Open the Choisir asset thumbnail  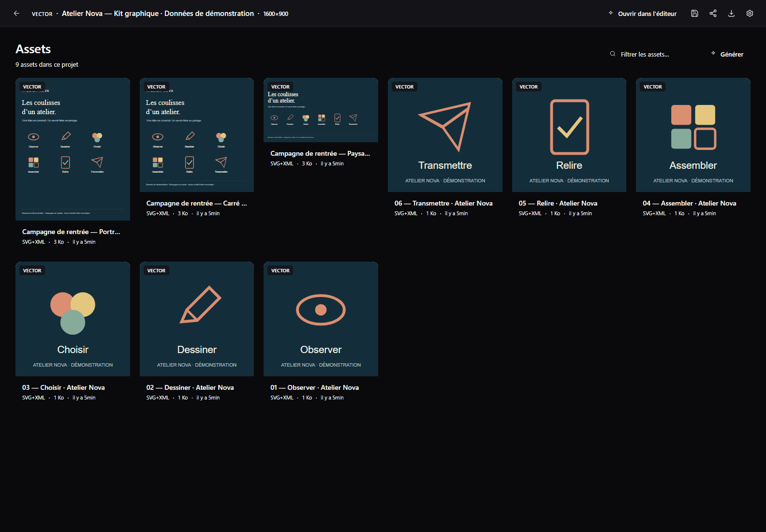click(x=73, y=319)
